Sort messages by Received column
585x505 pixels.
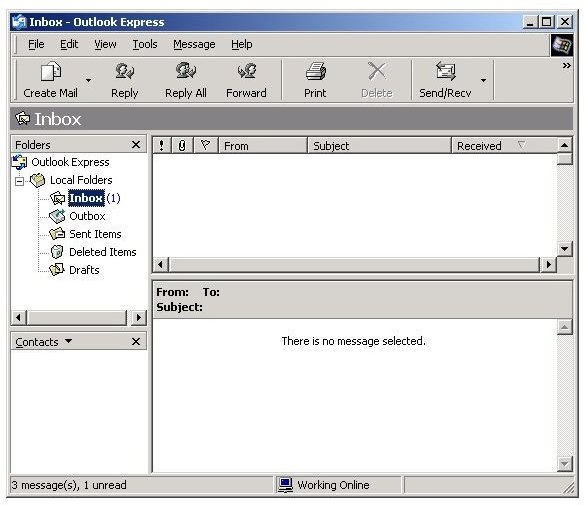[x=504, y=145]
